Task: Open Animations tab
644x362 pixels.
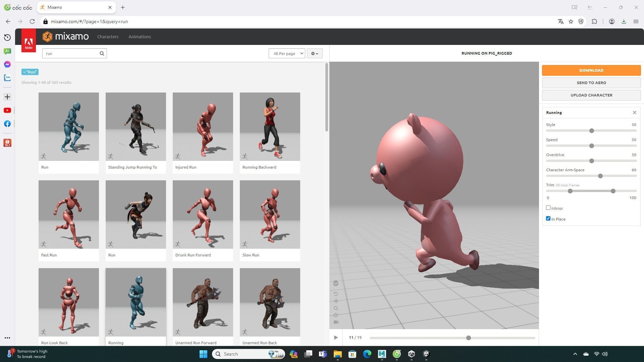Action: tap(140, 37)
